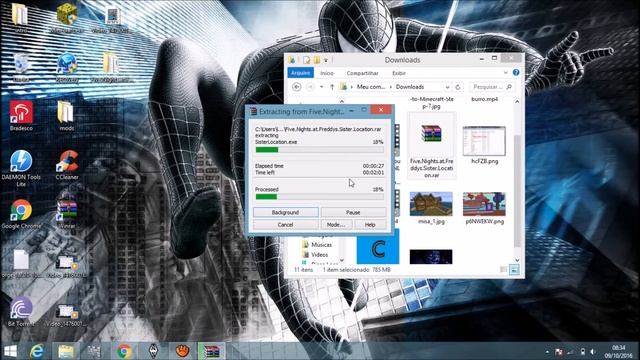Open address bar history dropdown
This screenshot has height=360, width=640.
(x=447, y=87)
